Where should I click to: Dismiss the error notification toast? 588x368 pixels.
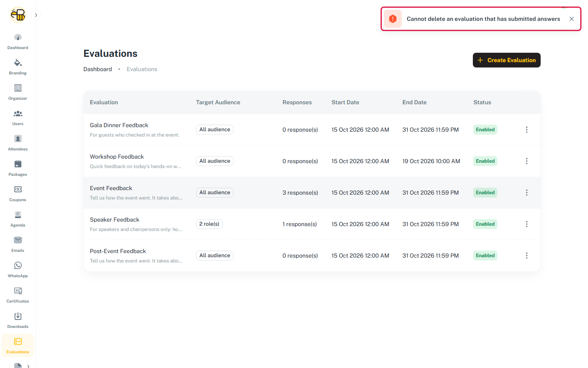click(572, 19)
